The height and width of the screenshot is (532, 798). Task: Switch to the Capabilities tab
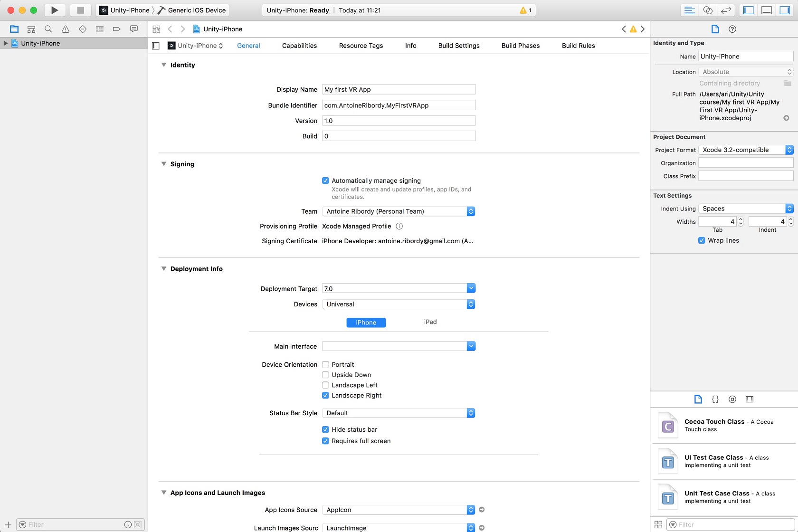coord(299,46)
